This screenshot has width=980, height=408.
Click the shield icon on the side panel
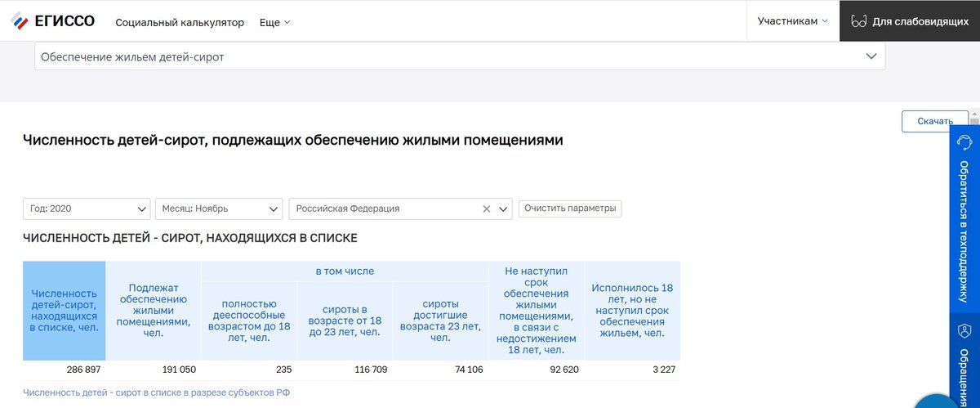964,330
